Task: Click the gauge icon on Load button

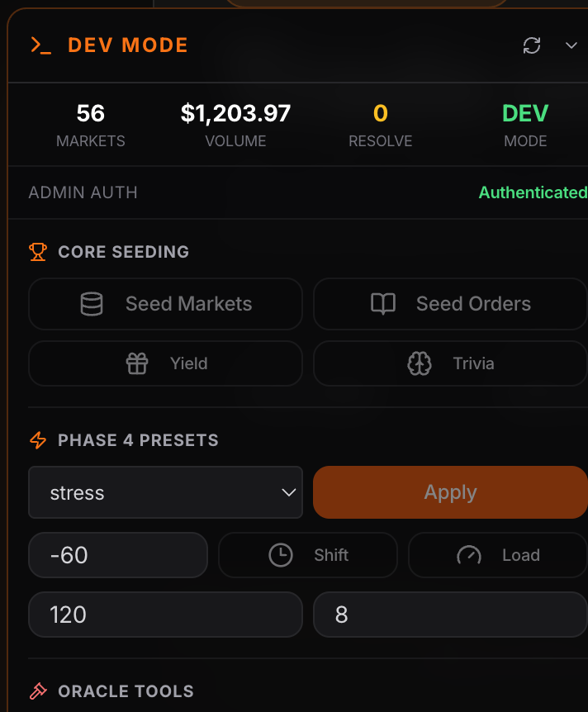Action: (x=469, y=555)
